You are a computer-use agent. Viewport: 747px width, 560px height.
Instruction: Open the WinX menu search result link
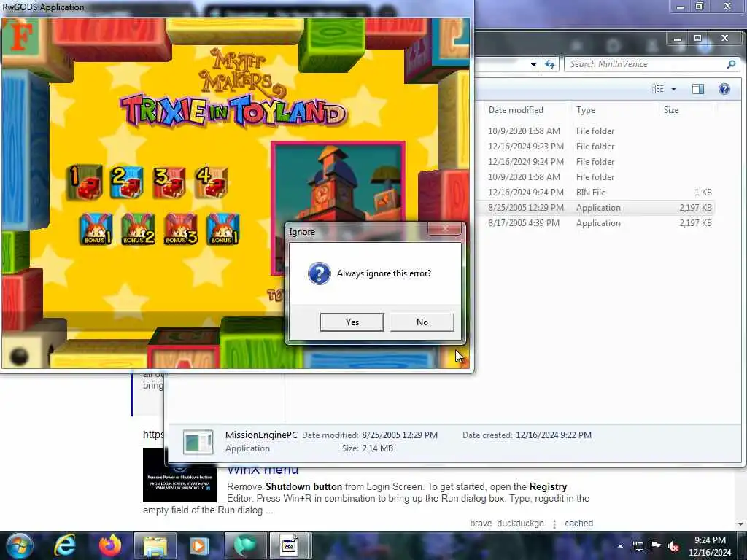pyautogui.click(x=263, y=470)
